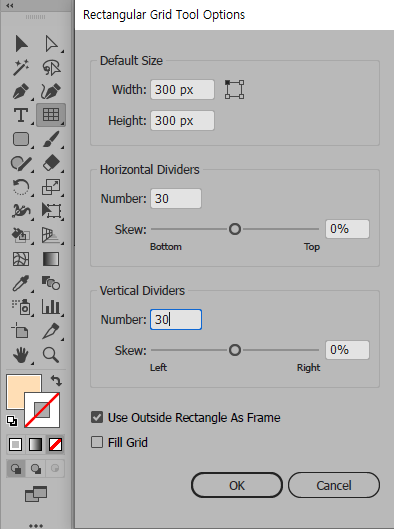This screenshot has height=529, width=394.
Task: Click the Vertical Skew percent field
Action: [x=347, y=350]
